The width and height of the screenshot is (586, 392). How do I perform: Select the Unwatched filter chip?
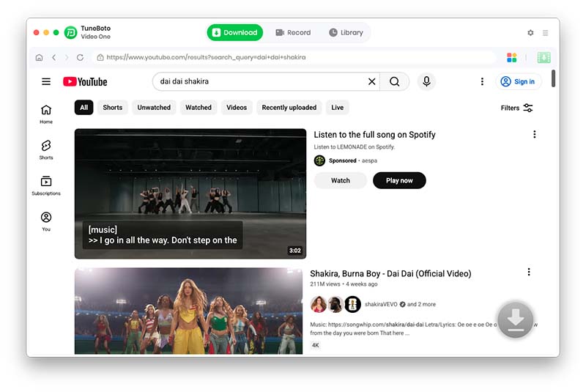click(x=154, y=108)
